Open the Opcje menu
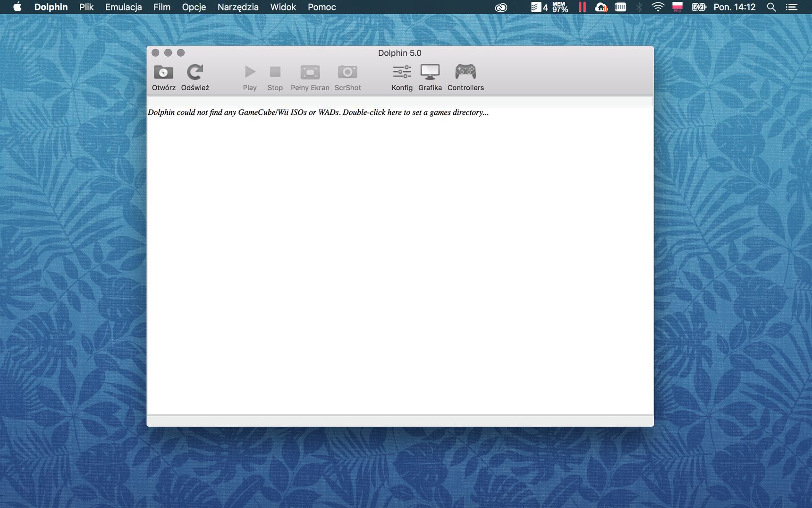Screen dimensions: 812x508 (194, 7)
